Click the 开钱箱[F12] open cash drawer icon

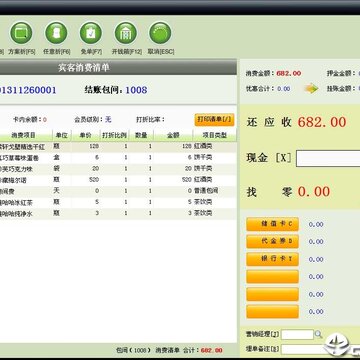click(x=126, y=33)
